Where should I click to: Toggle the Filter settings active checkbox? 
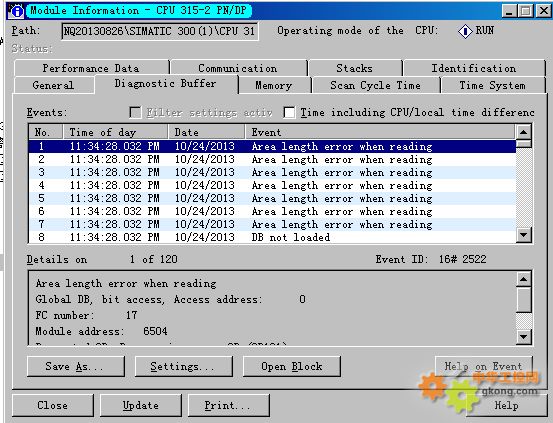135,113
